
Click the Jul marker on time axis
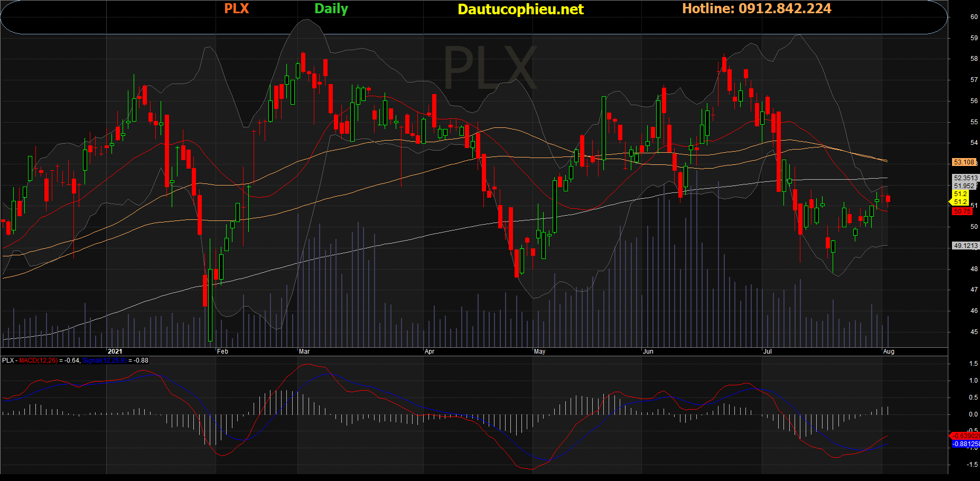(767, 351)
